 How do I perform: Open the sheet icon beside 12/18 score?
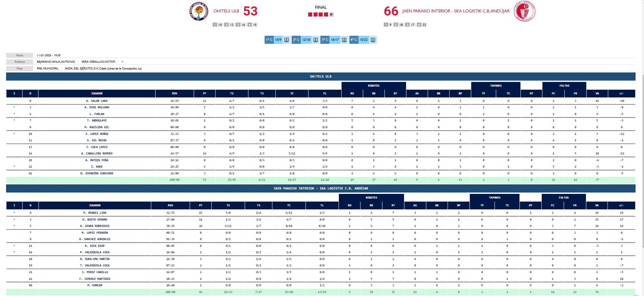coord(316,40)
